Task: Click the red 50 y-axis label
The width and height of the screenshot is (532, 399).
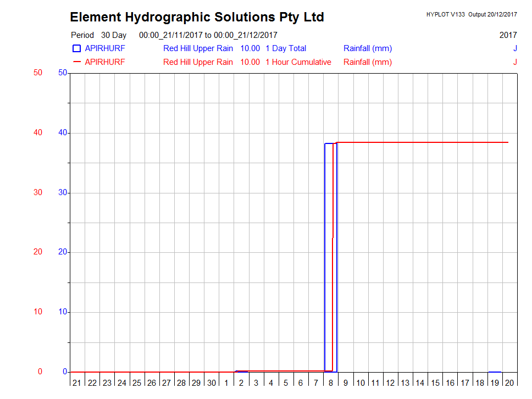Action: (x=38, y=73)
